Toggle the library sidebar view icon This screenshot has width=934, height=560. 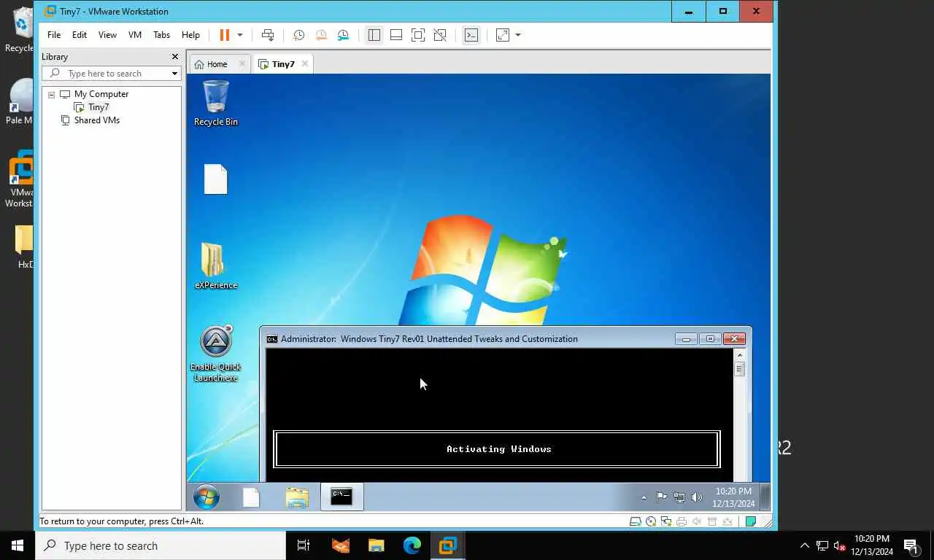point(374,35)
